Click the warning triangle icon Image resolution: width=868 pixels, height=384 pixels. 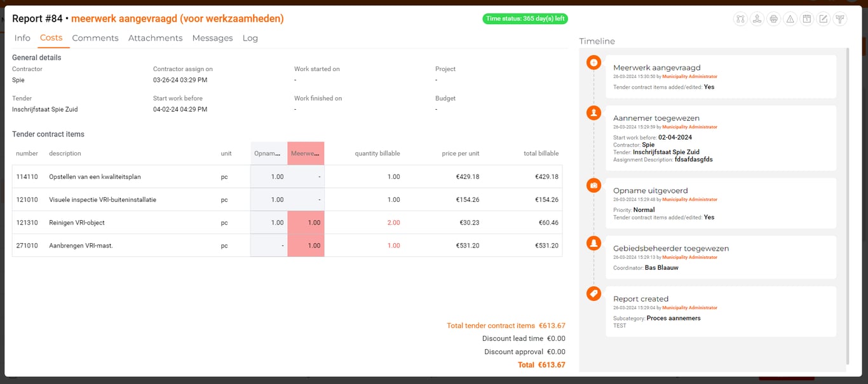tap(790, 19)
